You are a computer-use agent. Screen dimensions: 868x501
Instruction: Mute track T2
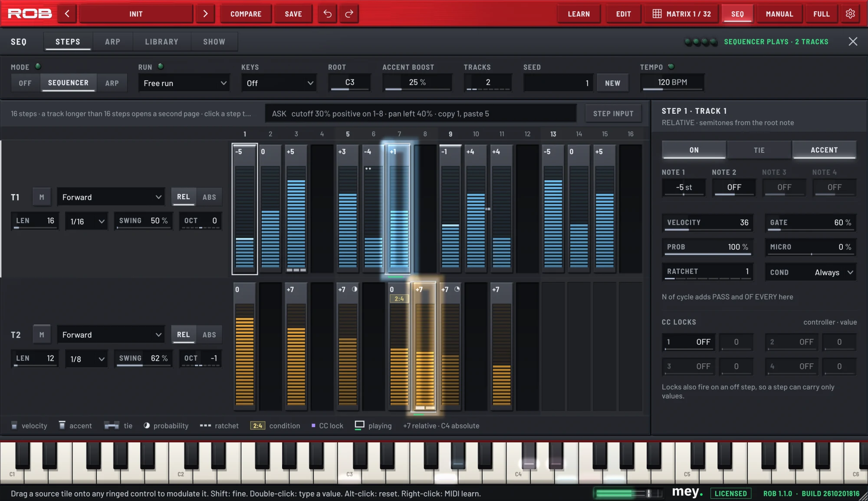click(42, 335)
